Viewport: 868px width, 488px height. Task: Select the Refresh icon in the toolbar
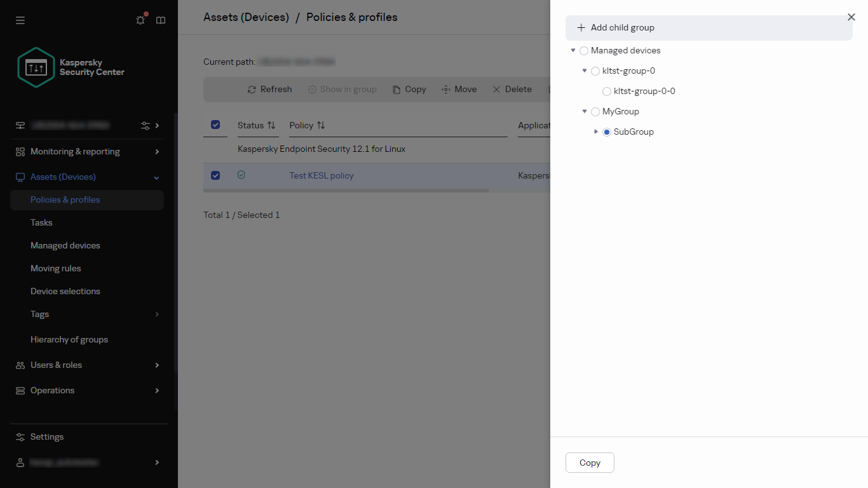(253, 89)
